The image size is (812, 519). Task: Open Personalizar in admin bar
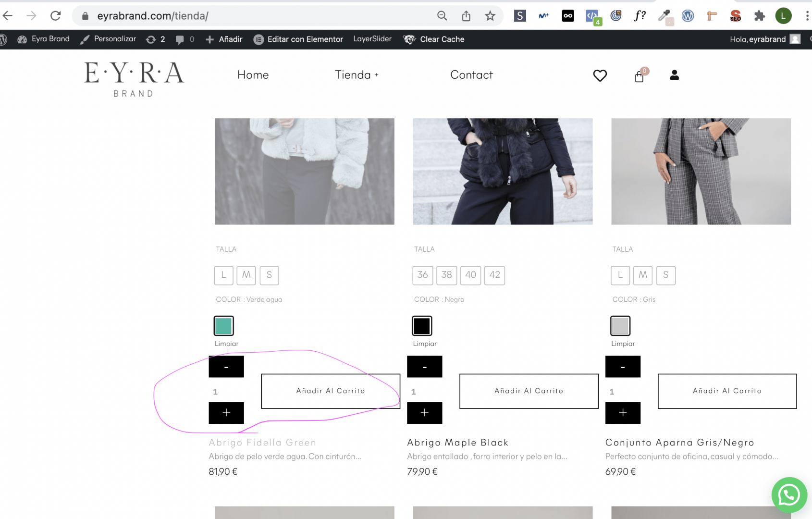click(108, 39)
